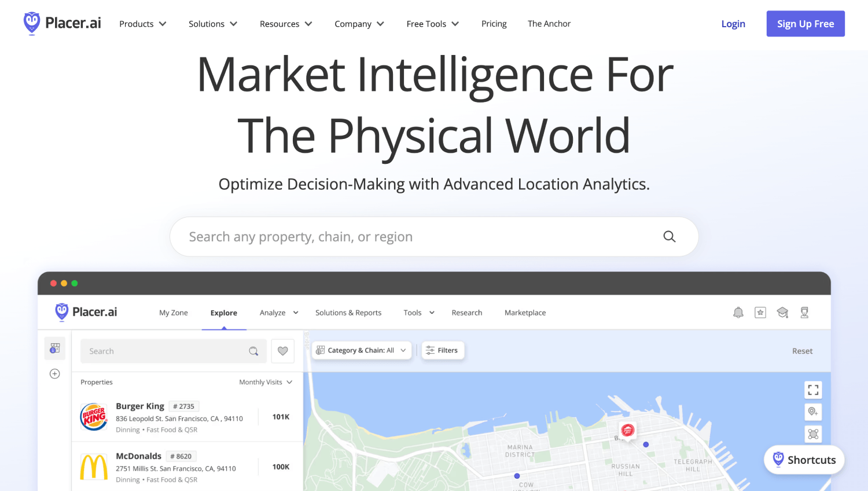Click the 2751 Millis St. address
The image size is (868, 491).
click(x=176, y=468)
